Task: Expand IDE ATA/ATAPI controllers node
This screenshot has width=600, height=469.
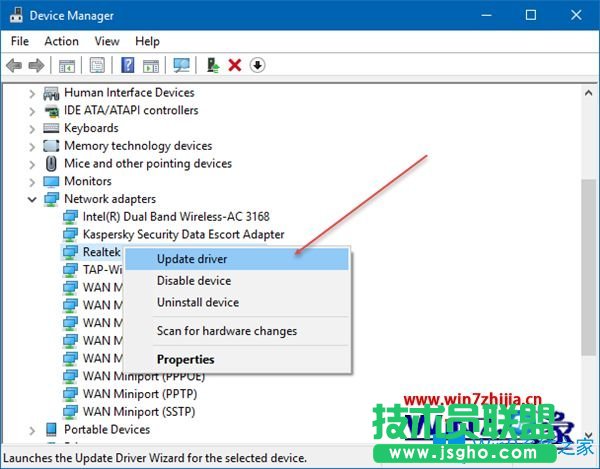Action: [x=32, y=111]
